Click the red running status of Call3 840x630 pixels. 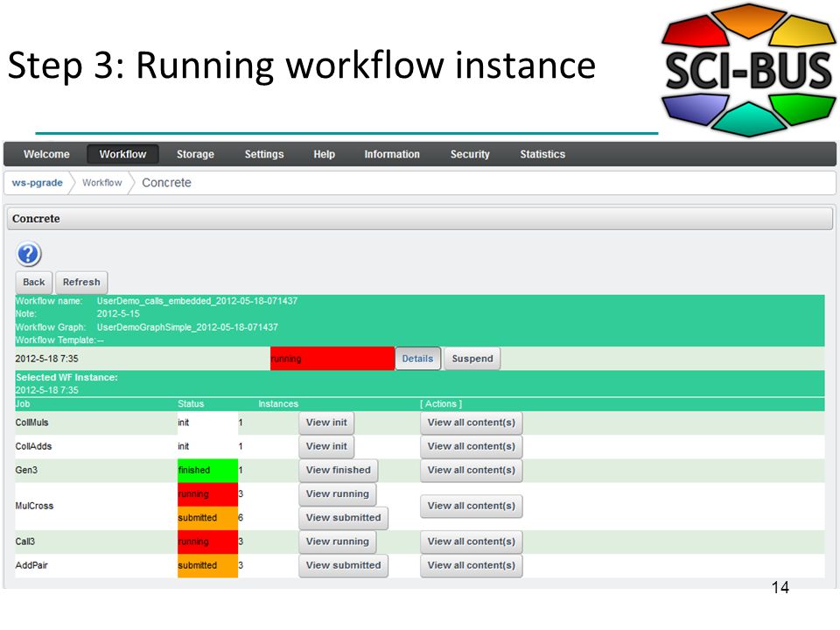point(208,542)
